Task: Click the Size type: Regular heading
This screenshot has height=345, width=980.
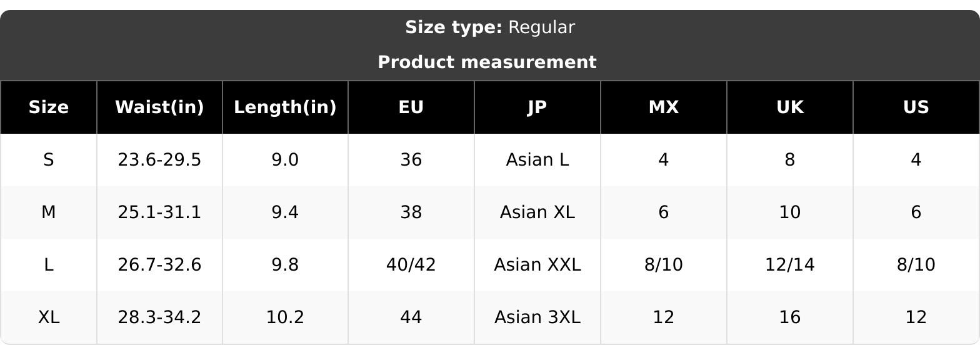Action: click(x=490, y=27)
